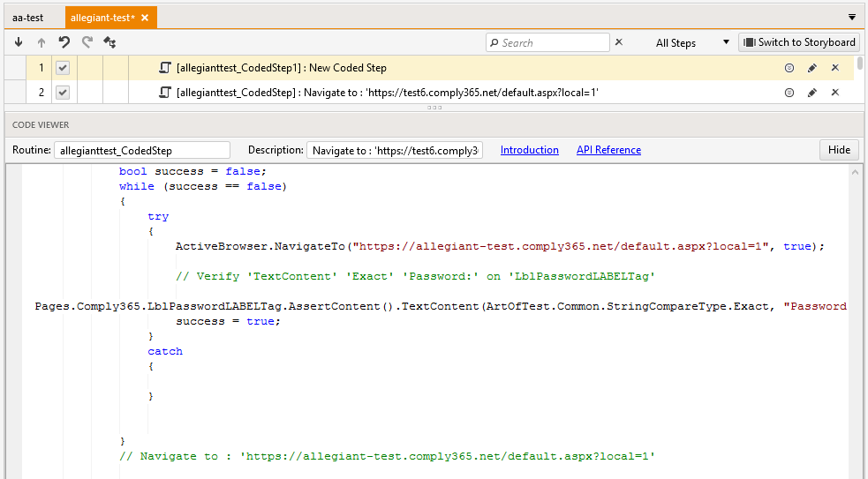The width and height of the screenshot is (868, 479).
Task: Click the undo arrow in toolbar
Action: pos(64,42)
